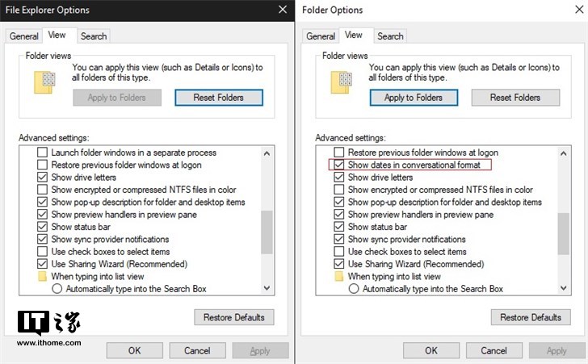The width and height of the screenshot is (588, 364).
Task: Toggle 'Restore previous folder windows at logon' in Folder Options
Action: (339, 153)
